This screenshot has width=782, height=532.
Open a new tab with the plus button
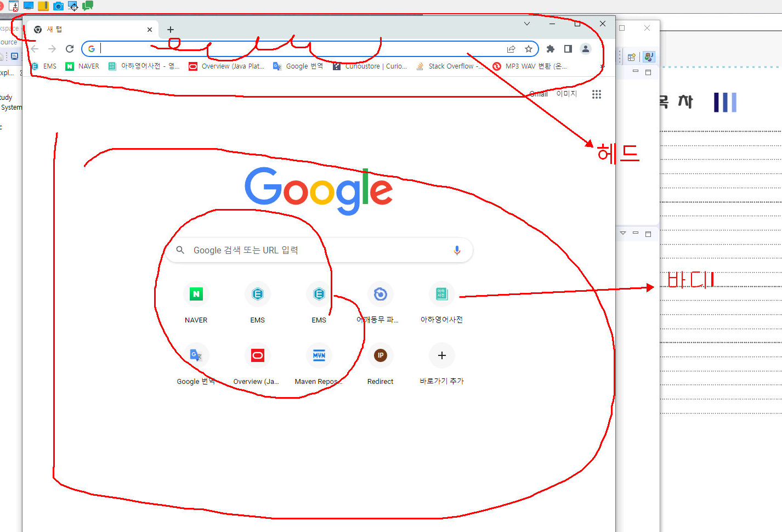tap(171, 30)
